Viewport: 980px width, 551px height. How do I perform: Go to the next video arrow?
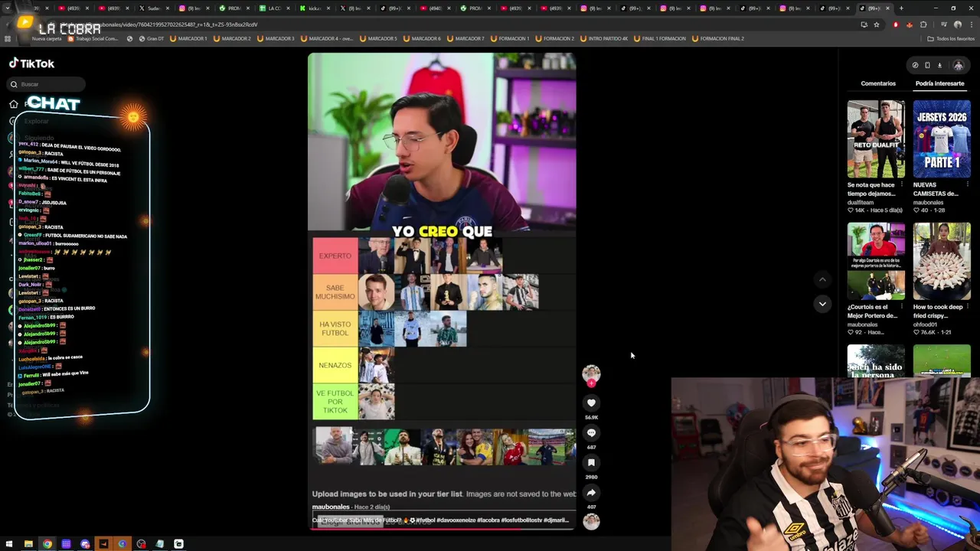(822, 304)
